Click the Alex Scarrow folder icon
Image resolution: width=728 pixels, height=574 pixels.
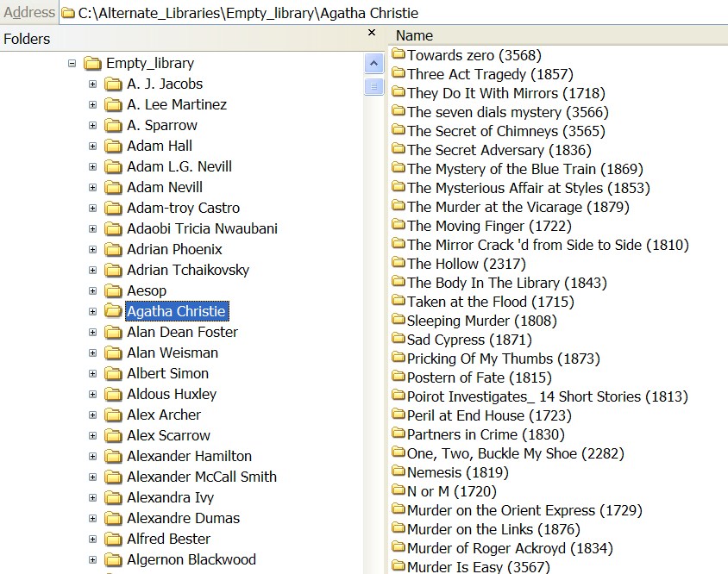113,436
